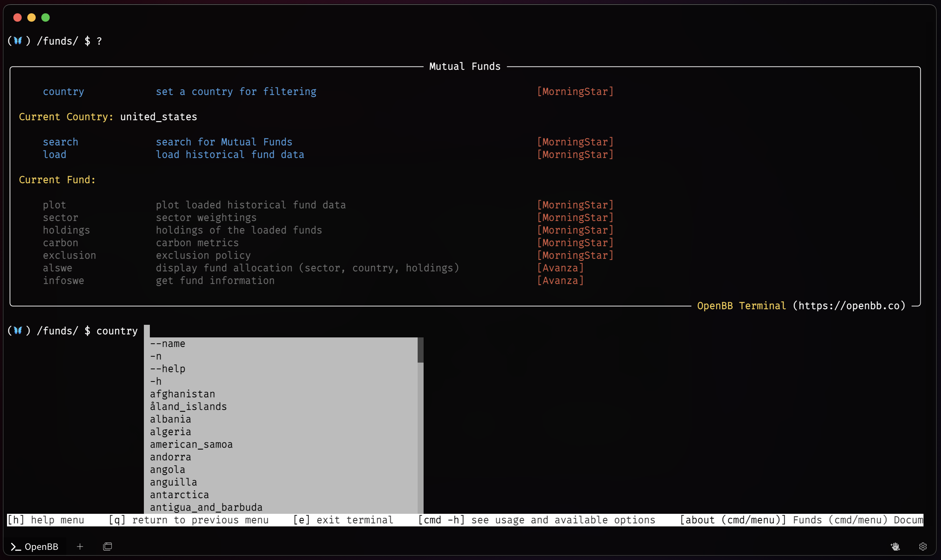Click 'united_states' current country value
941x560 pixels.
159,117
